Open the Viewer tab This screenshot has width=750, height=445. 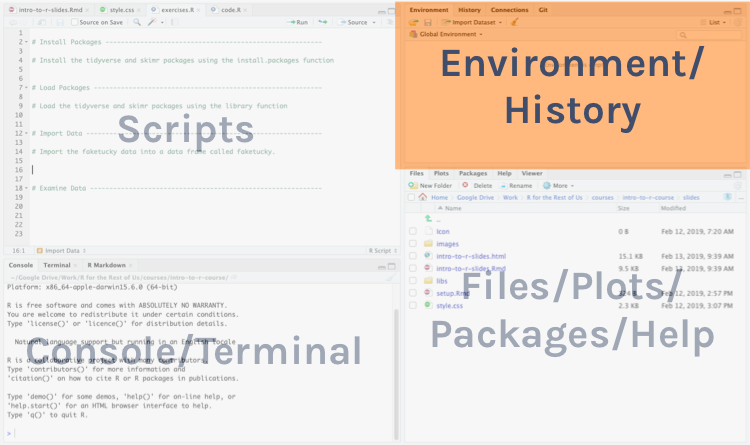pos(532,174)
